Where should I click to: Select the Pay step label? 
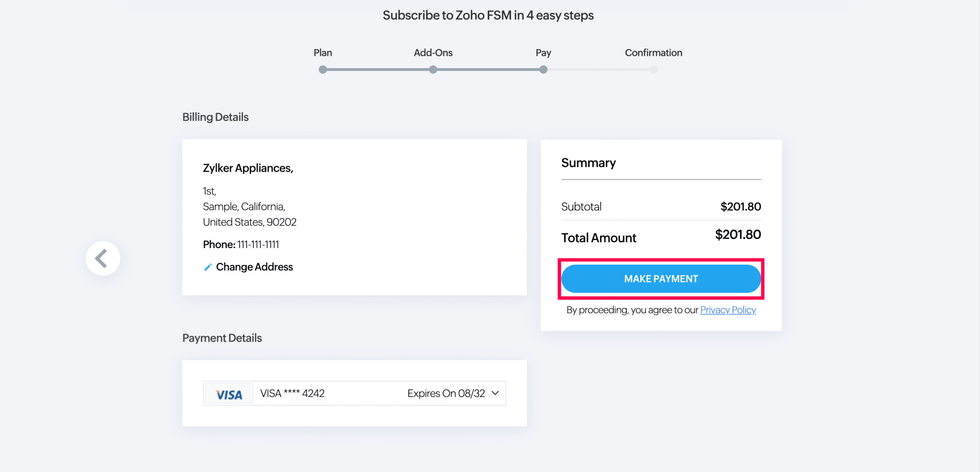point(543,53)
